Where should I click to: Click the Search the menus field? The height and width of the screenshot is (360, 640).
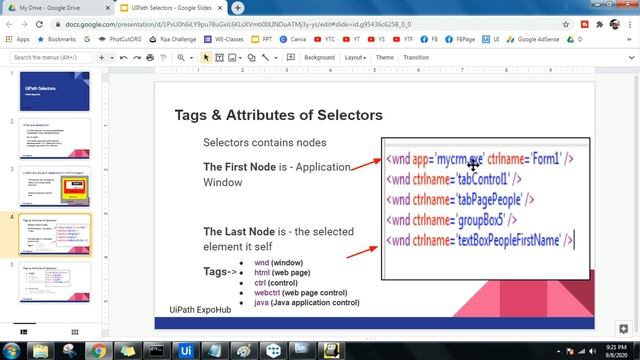coord(51,58)
